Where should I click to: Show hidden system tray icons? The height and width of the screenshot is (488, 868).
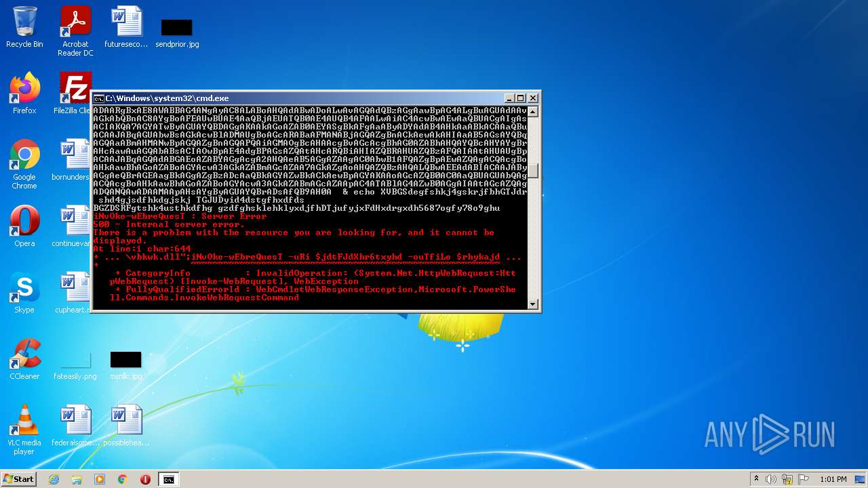[756, 479]
